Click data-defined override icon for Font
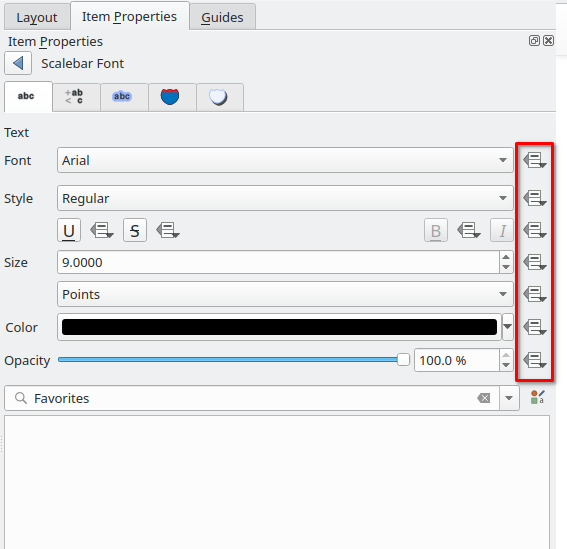567x549 pixels. tap(534, 160)
